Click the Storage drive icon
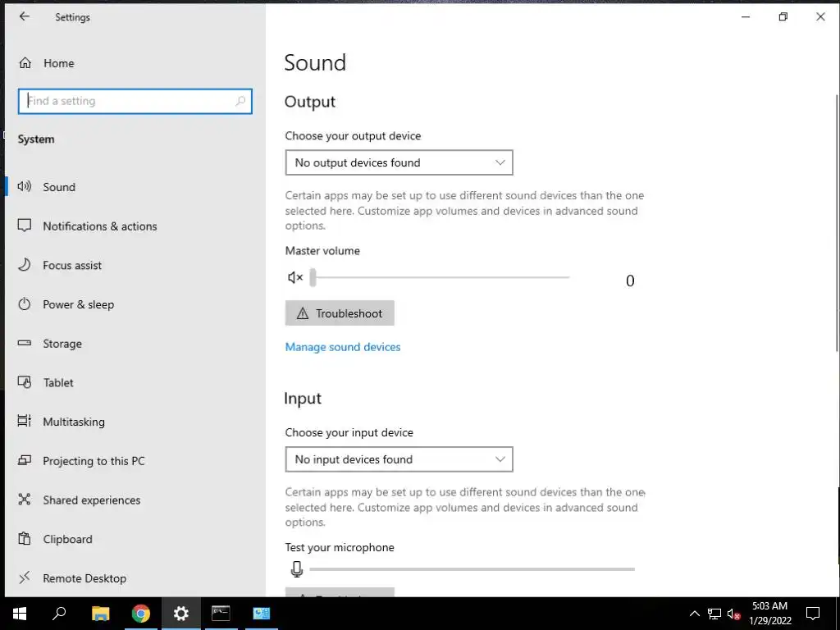This screenshot has width=840, height=630. [x=24, y=343]
